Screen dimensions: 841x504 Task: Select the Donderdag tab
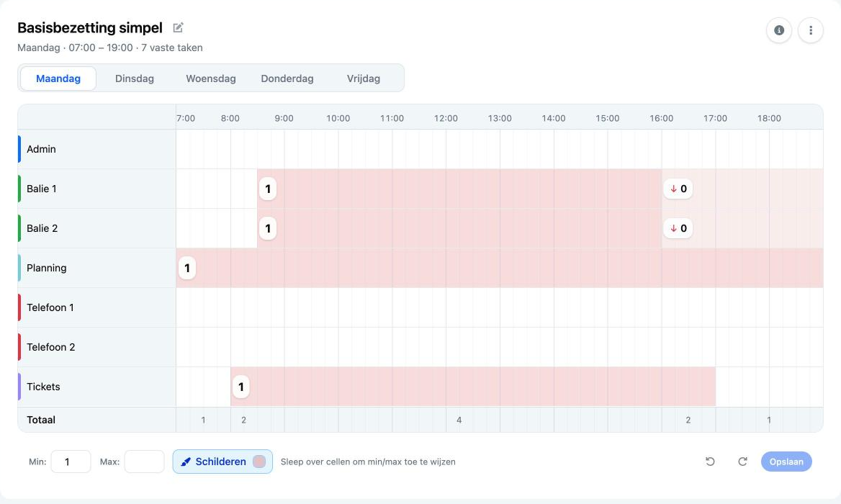click(x=287, y=78)
